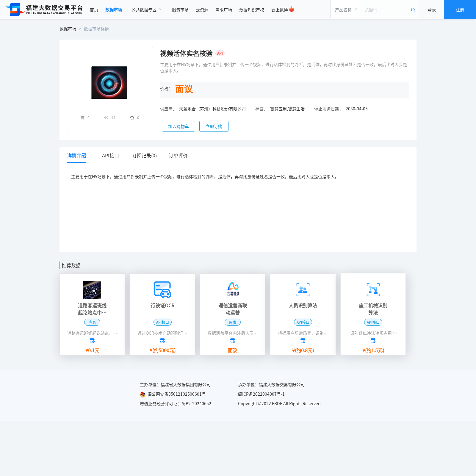Image resolution: width=476 pixels, height=476 pixels.
Task: Click the 登录 button
Action: 432,10
